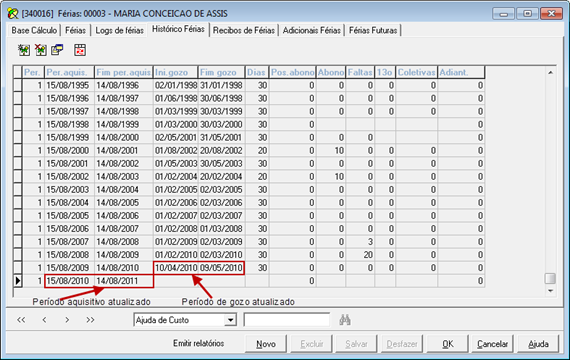Select the Histórico Férias tab
The image size is (570, 360).
click(x=178, y=29)
